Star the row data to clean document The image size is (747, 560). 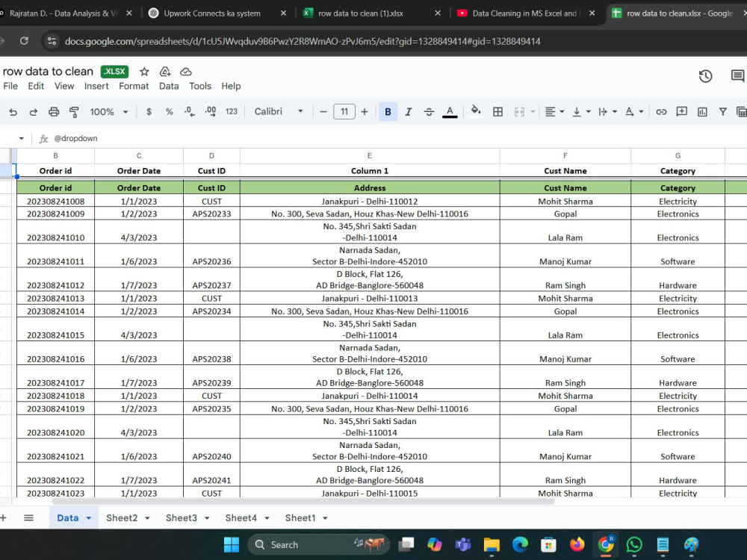tap(144, 72)
